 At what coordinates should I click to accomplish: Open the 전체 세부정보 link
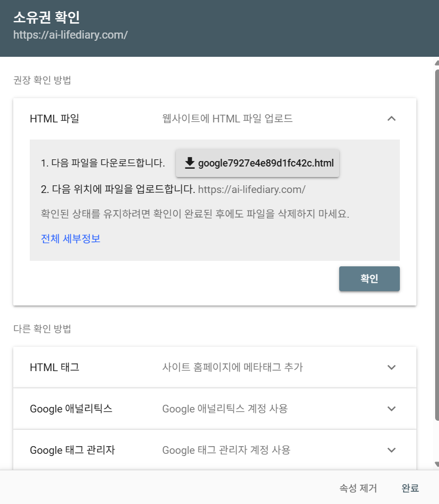coord(71,239)
